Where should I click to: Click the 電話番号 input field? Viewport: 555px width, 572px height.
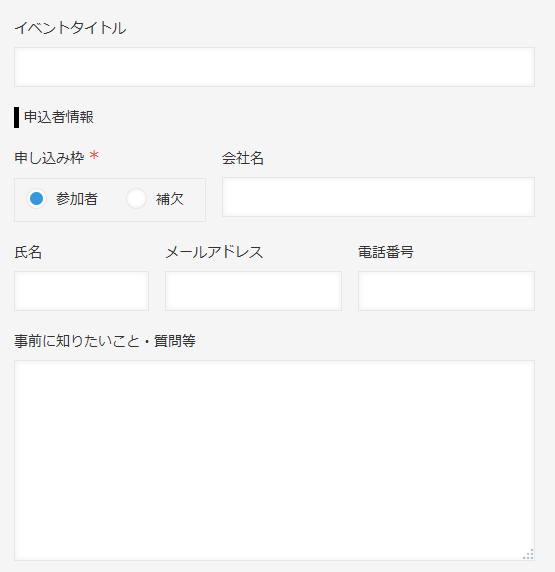point(446,291)
